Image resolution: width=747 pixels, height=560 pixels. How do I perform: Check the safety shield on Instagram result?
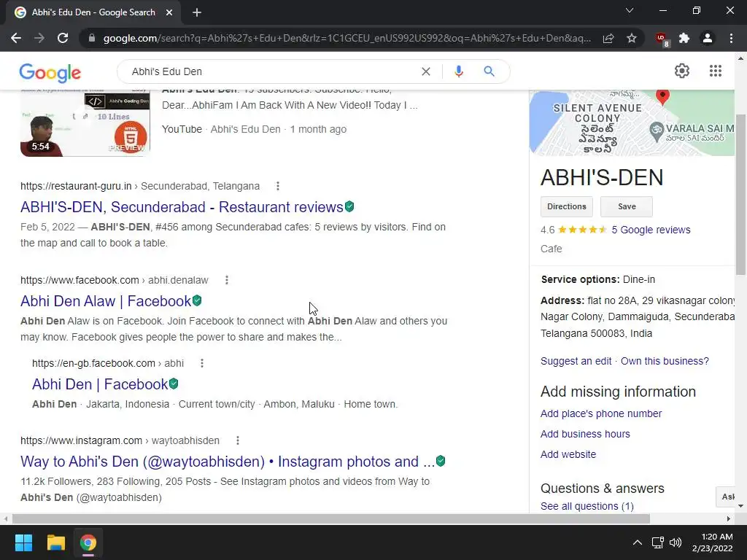[441, 461]
